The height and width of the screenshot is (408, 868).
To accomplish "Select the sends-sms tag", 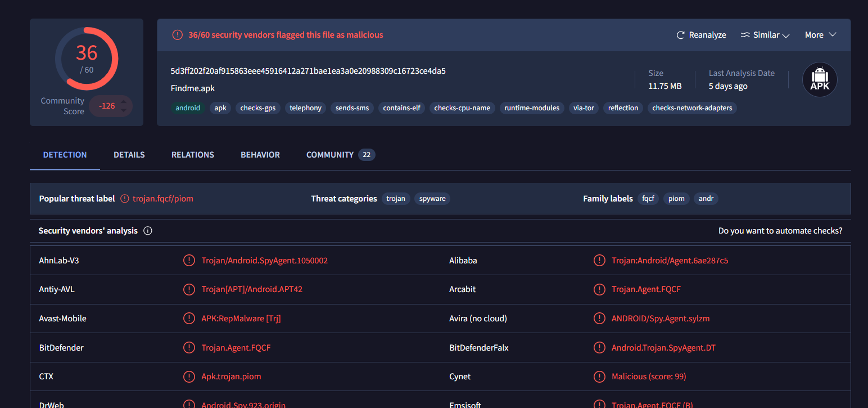I will [x=352, y=108].
